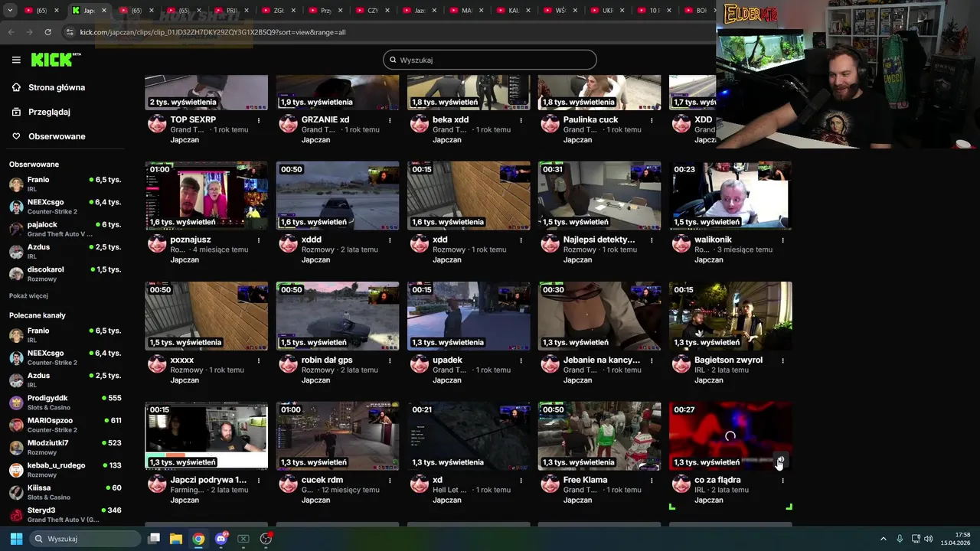The height and width of the screenshot is (551, 980).
Task: Click the avatar next to TOP SEXRP clip
Action: [157, 124]
